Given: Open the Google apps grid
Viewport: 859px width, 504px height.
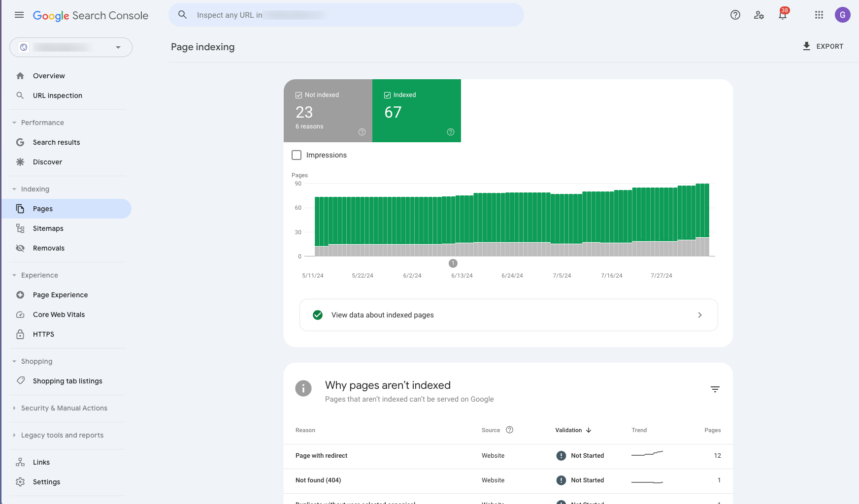Looking at the screenshot, I should click(x=819, y=15).
